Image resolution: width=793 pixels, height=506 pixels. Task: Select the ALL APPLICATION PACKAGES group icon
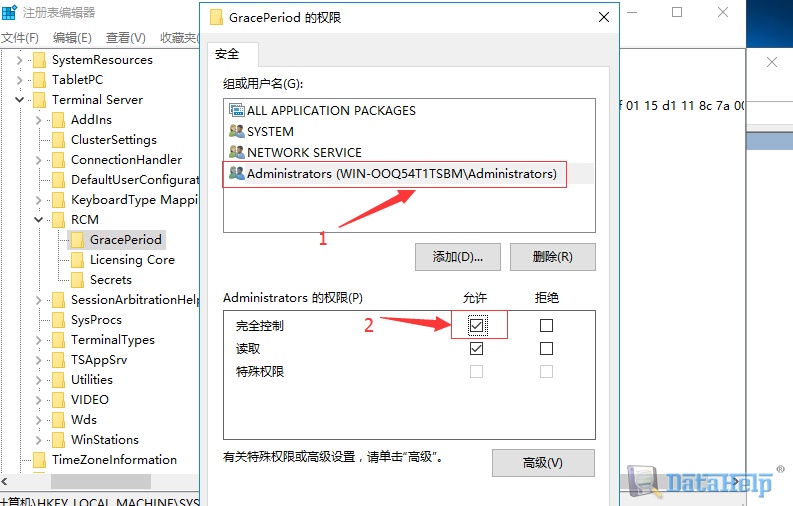pyautogui.click(x=237, y=110)
